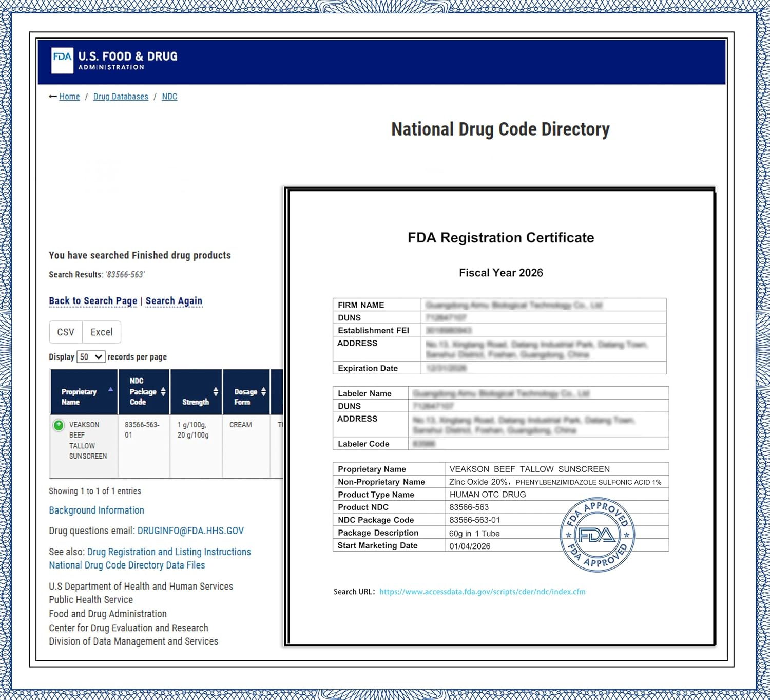The height and width of the screenshot is (700, 770).
Task: Click certificate NDC Package Code 83566-563-01 value
Action: [x=474, y=520]
